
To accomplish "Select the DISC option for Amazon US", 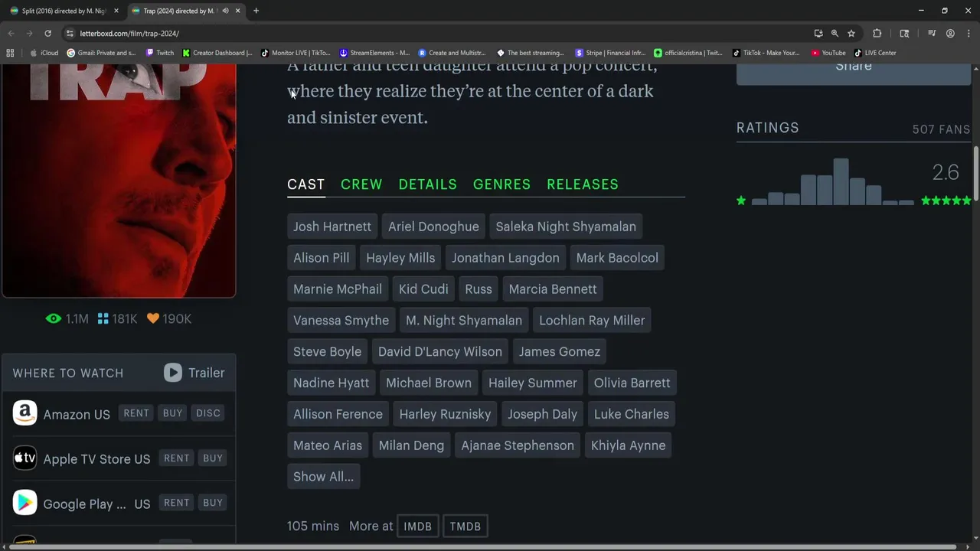I will click(x=208, y=413).
